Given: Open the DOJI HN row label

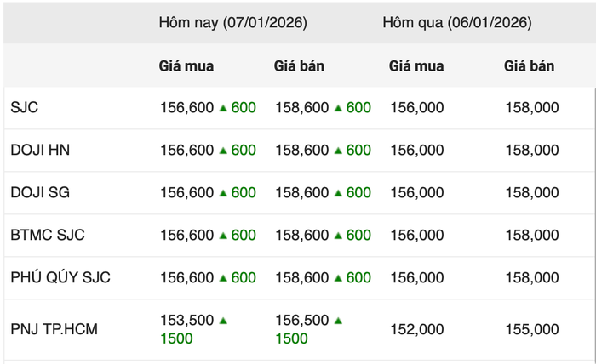Looking at the screenshot, I should [40, 151].
